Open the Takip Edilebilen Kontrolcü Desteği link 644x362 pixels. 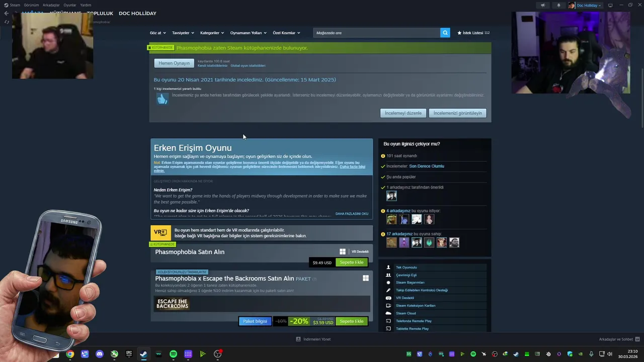click(422, 290)
